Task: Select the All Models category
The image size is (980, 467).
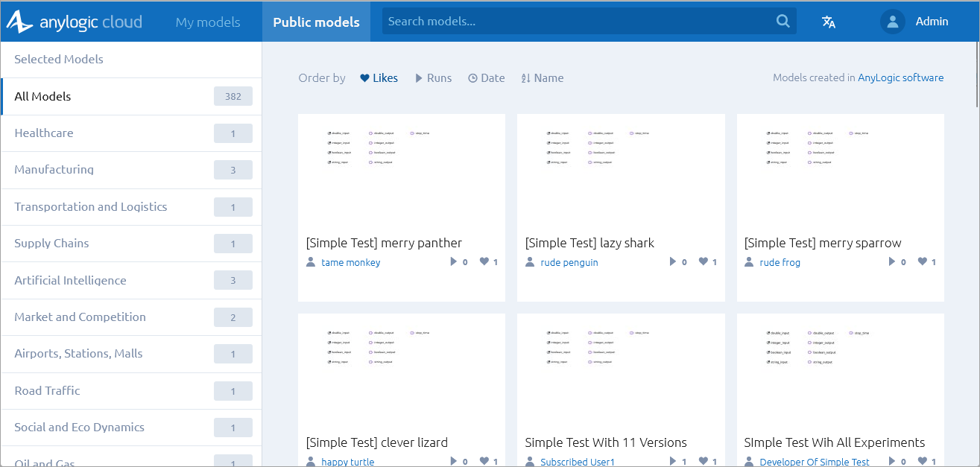Action: [131, 97]
